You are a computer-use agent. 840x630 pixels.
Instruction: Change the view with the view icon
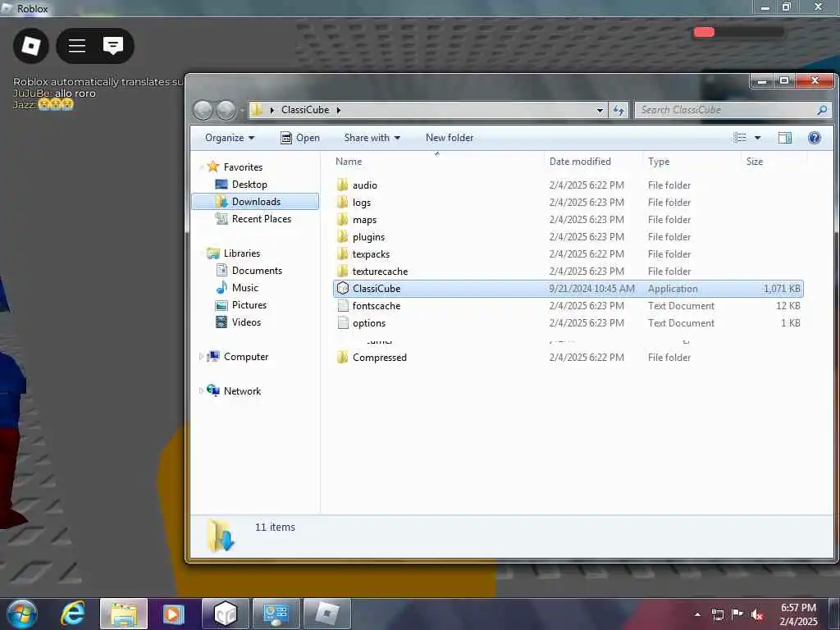[x=740, y=138]
